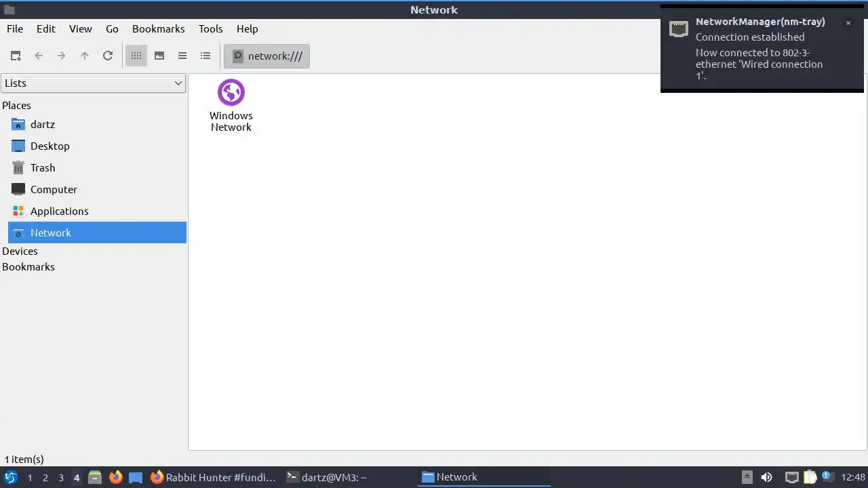Reload the current folder view
The width and height of the screenshot is (868, 488).
[108, 56]
